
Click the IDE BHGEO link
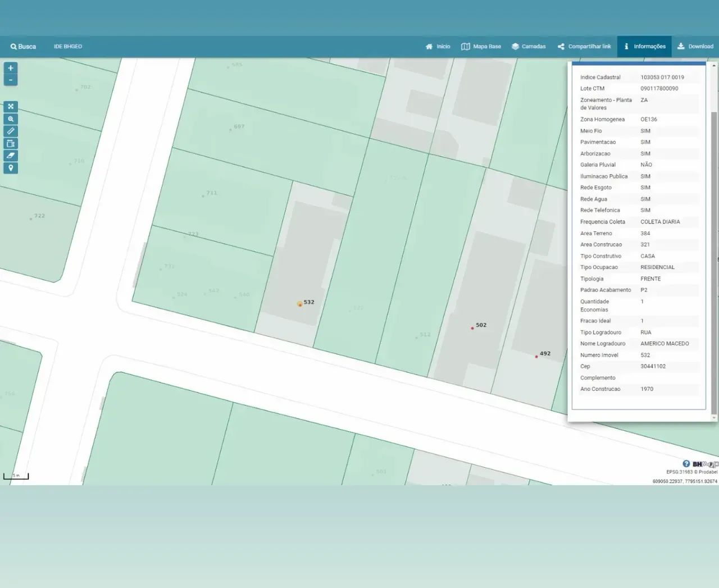click(68, 47)
